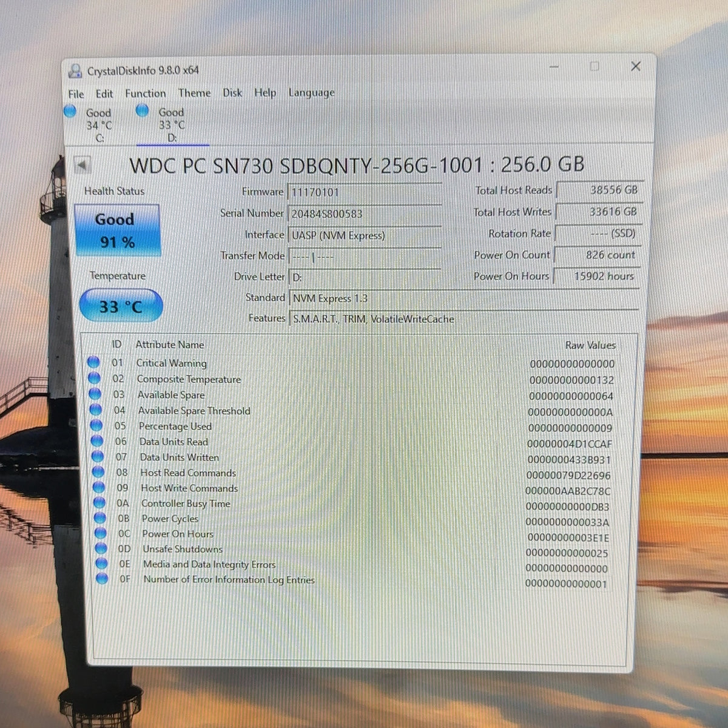
Task: Click status dot for Number of Error Information Log Entries
Action: tap(102, 579)
